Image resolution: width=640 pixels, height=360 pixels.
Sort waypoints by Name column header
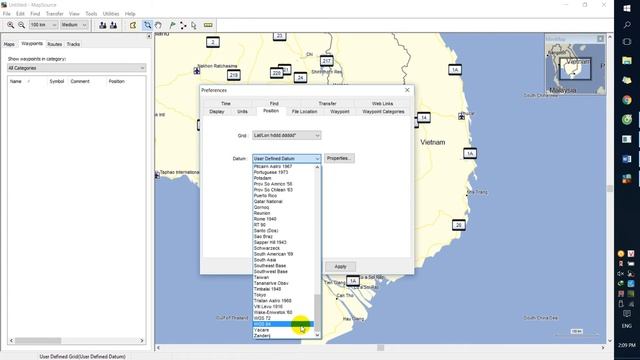(x=16, y=81)
